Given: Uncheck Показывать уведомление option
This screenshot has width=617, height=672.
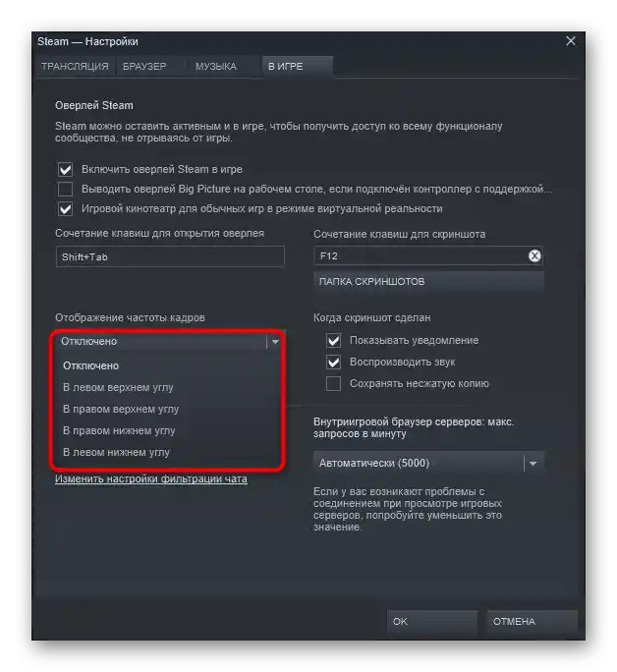Looking at the screenshot, I should coord(333,341).
